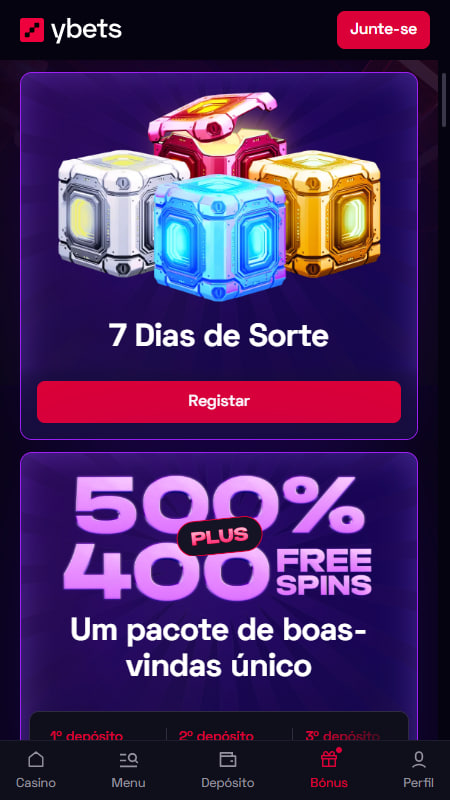Tap the Depósito wallet icon
This screenshot has width=450, height=800.
228,760
